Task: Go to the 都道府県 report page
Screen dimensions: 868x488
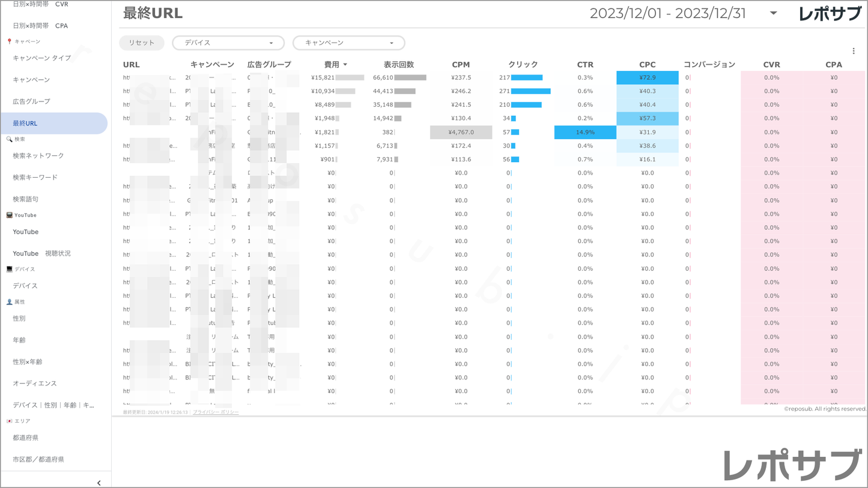Action: (25, 438)
